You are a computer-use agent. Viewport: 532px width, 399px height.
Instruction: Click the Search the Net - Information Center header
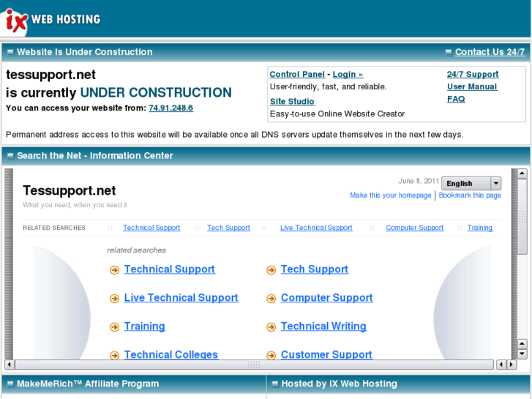[95, 155]
